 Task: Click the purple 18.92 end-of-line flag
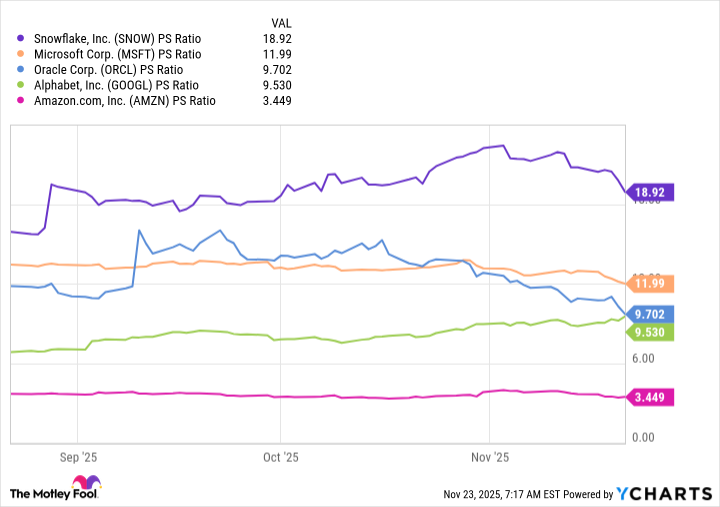[651, 190]
